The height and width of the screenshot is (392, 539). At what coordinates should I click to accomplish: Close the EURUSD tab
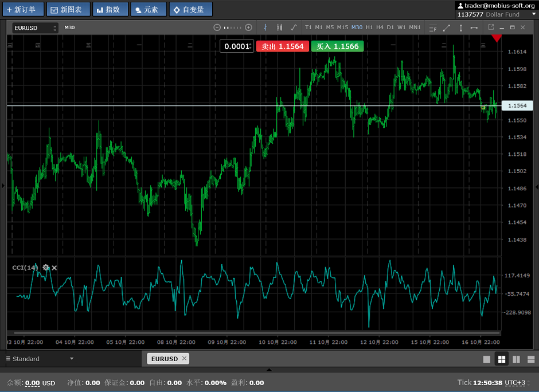184,358
